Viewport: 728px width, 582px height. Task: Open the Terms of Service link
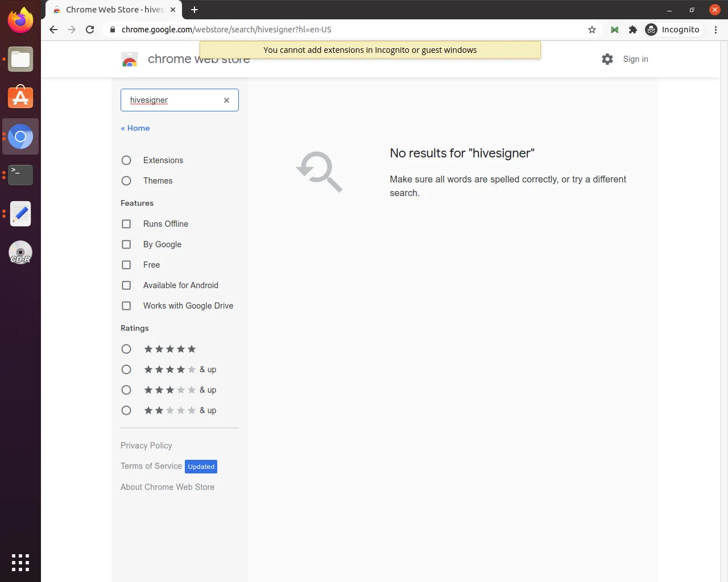click(x=151, y=466)
